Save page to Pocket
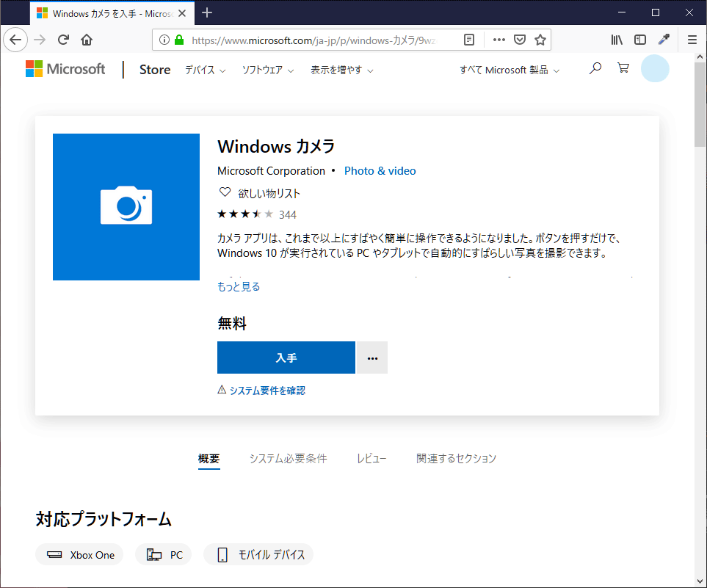 tap(520, 40)
